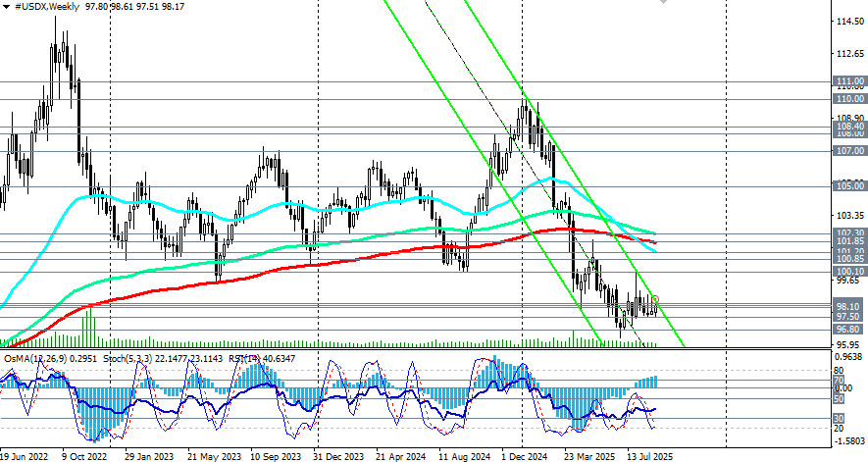
Task: Select the 110.00 price level label
Action: click(x=850, y=99)
